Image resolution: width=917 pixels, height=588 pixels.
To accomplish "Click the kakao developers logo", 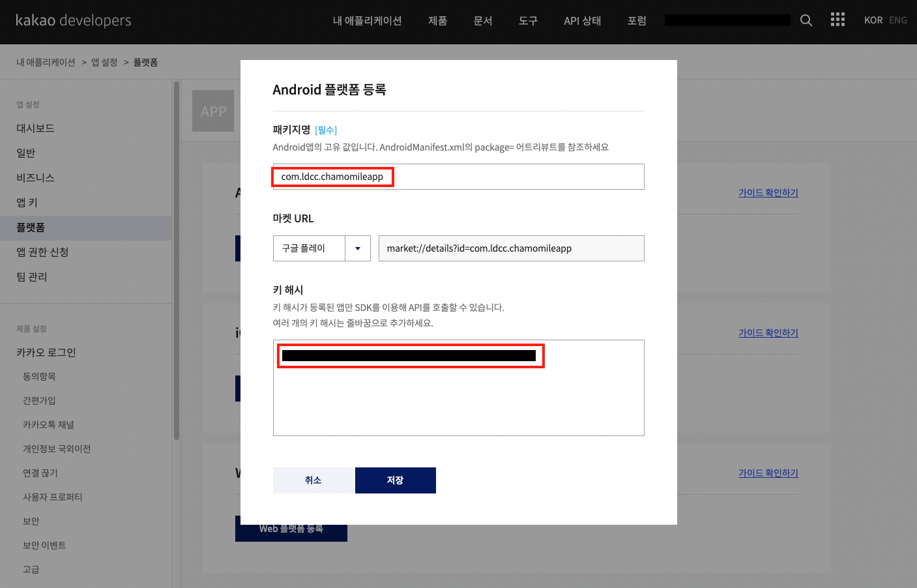I will pyautogui.click(x=74, y=20).
